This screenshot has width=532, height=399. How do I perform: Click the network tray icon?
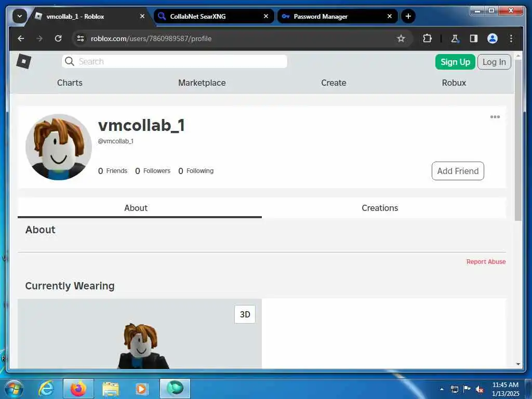click(x=454, y=389)
